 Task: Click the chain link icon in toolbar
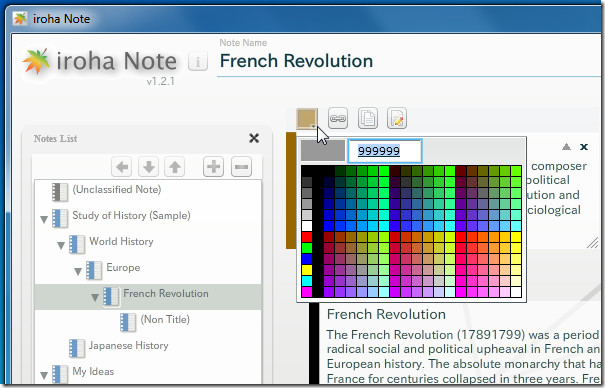(338, 118)
